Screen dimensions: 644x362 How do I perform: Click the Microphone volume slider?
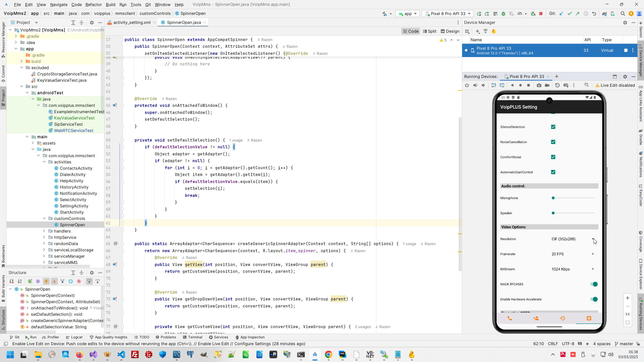pos(574,198)
